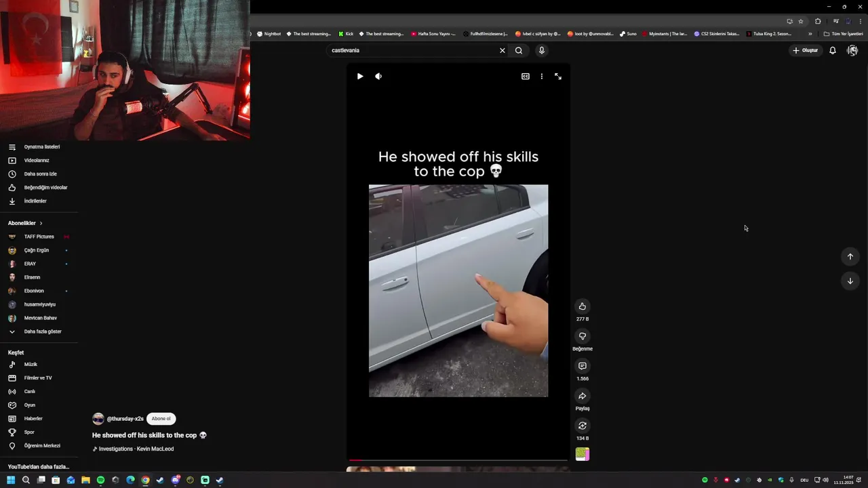Share the Short using Paylaş
The width and height of the screenshot is (868, 488).
[583, 396]
